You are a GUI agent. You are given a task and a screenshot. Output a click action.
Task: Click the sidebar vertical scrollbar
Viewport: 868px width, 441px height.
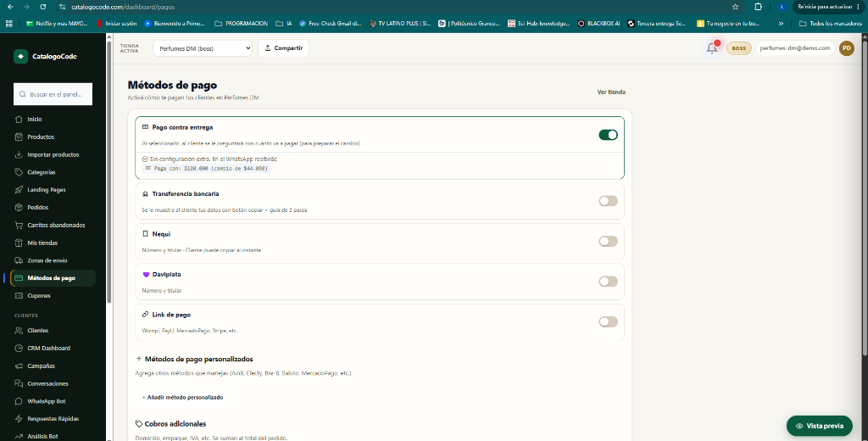[109, 172]
